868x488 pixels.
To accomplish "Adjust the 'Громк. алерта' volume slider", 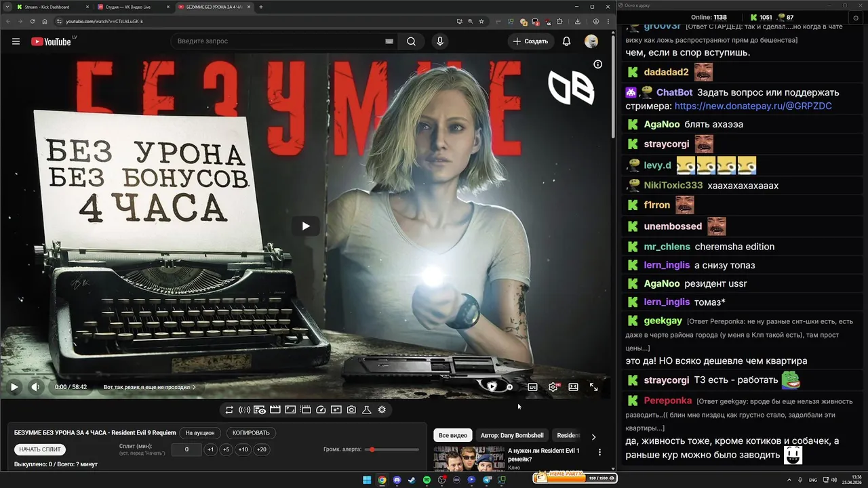I will tap(393, 449).
